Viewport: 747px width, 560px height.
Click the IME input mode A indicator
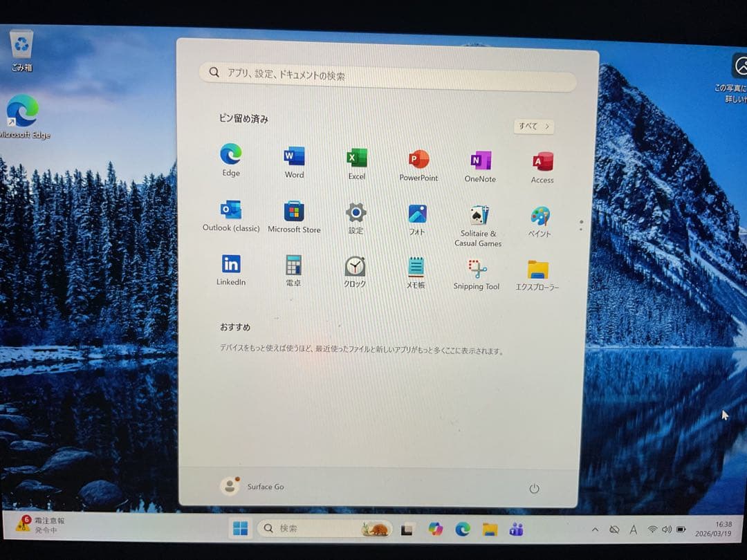point(633,530)
